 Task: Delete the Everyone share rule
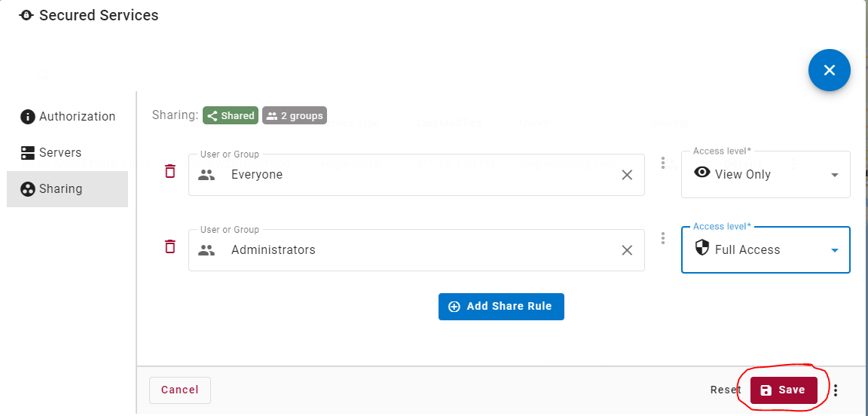tap(170, 172)
